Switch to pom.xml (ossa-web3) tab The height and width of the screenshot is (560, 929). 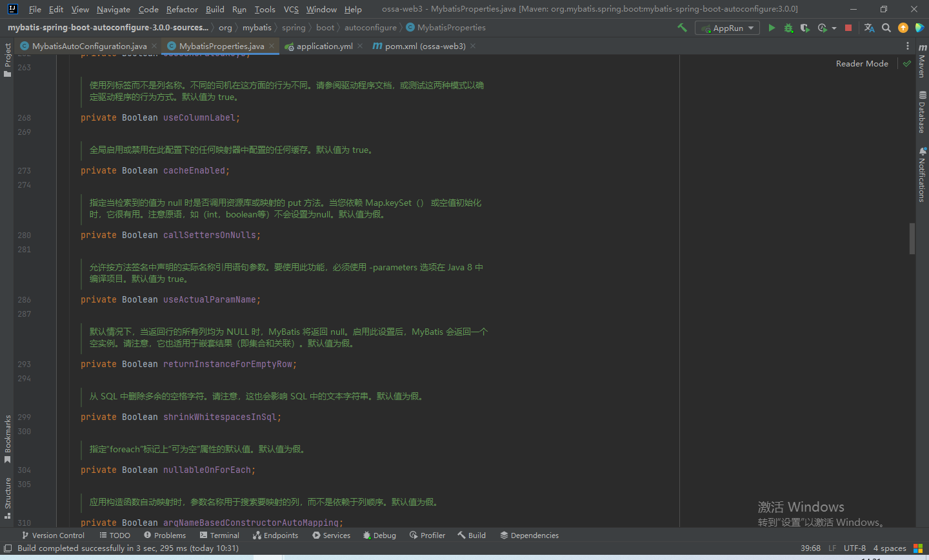[x=425, y=46]
